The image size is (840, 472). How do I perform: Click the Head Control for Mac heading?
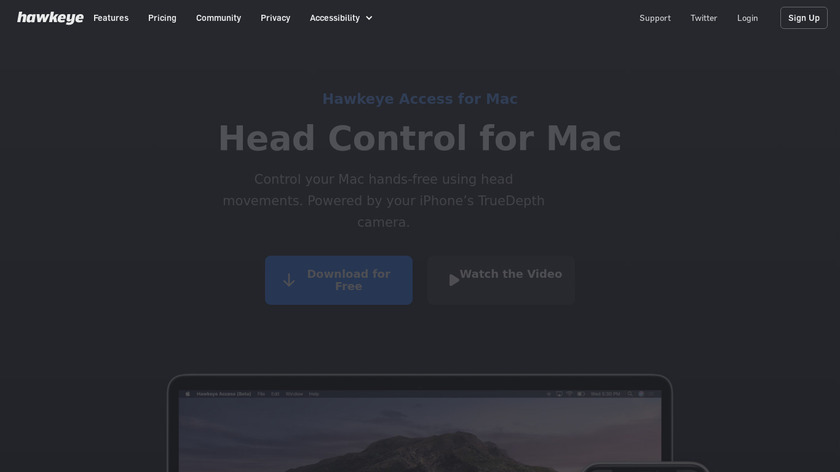click(x=420, y=138)
